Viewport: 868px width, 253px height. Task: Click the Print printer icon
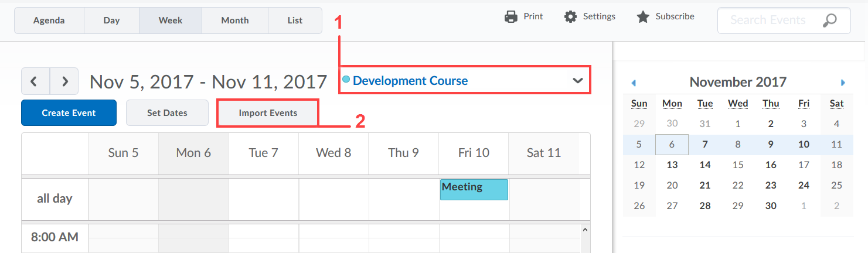point(511,17)
